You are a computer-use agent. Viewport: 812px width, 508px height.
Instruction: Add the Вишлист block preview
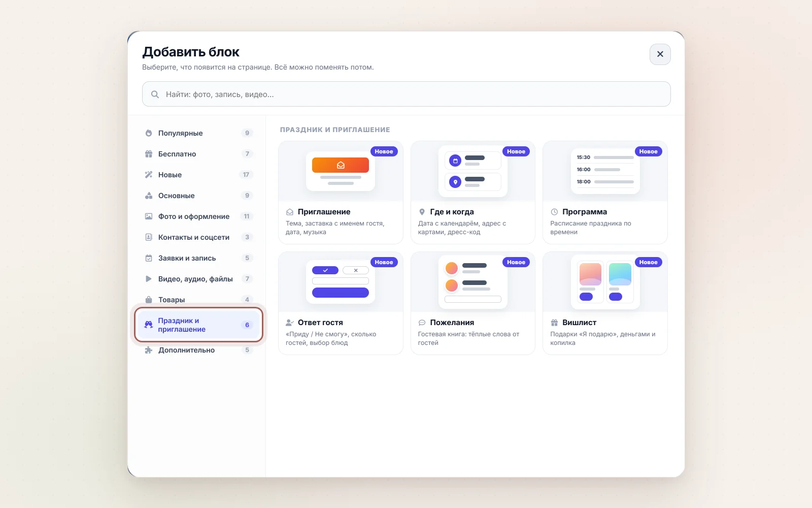(605, 282)
